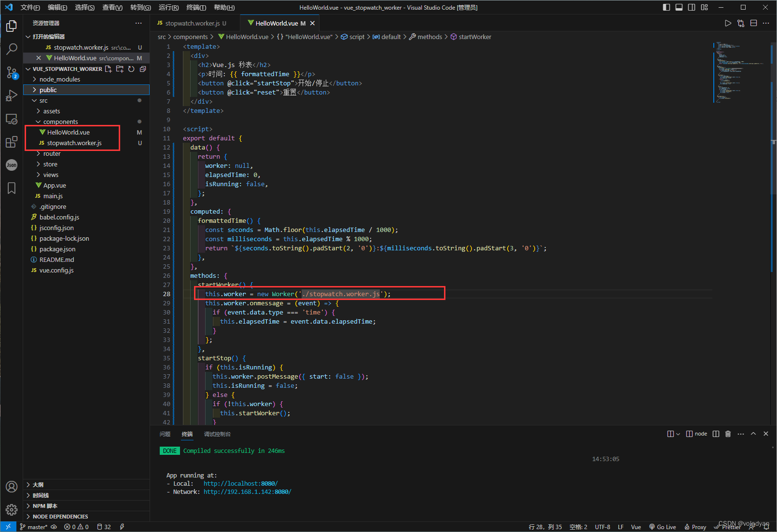Switch to the stopwatch.worker.js tab

coord(192,23)
